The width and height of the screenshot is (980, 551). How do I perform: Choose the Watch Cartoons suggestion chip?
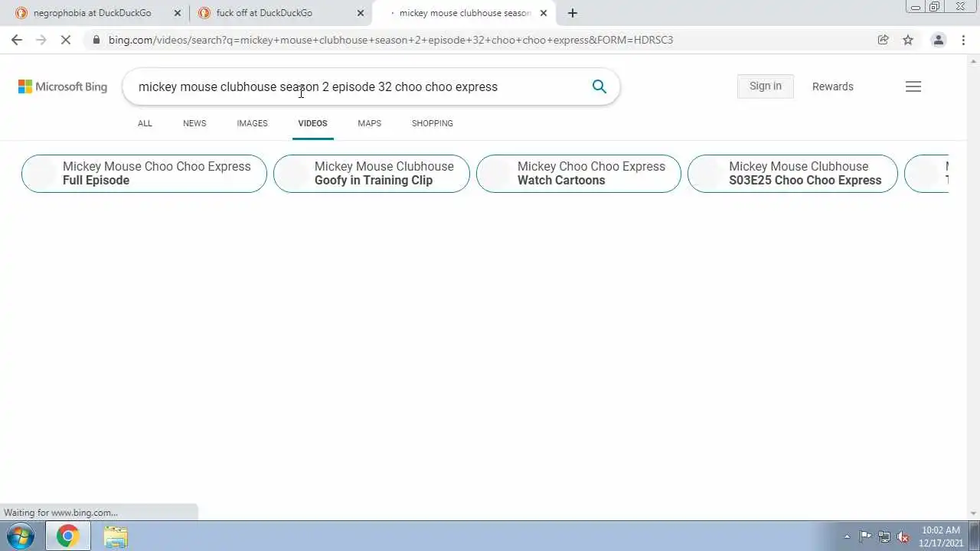[579, 173]
